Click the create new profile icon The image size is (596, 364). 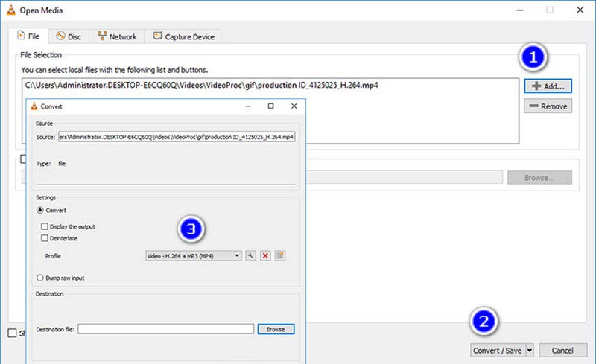coord(280,255)
